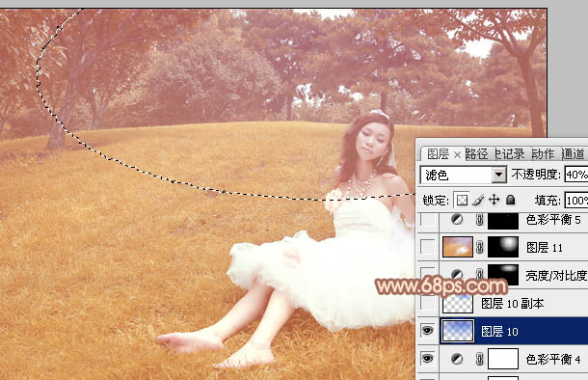The height and width of the screenshot is (380, 588).
Task: Open the 通道 tab
Action: pyautogui.click(x=573, y=153)
